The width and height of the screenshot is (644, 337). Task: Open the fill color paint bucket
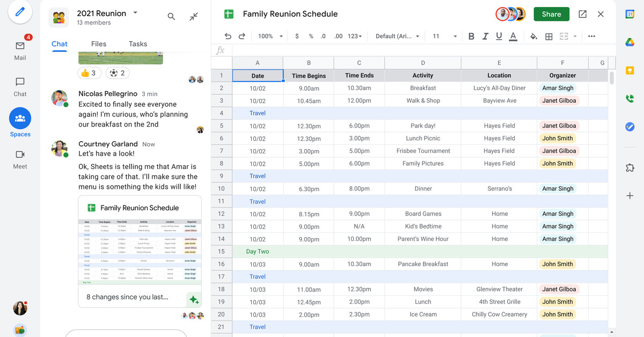point(533,36)
